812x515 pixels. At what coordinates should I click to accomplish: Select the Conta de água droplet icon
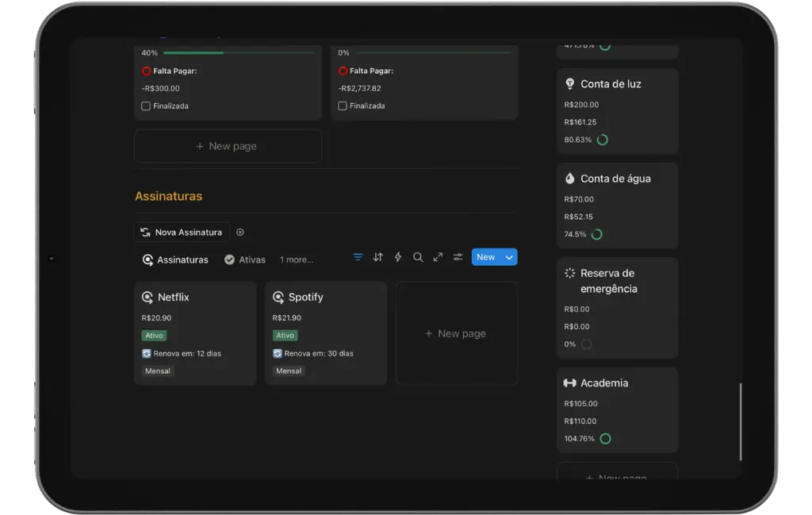569,179
